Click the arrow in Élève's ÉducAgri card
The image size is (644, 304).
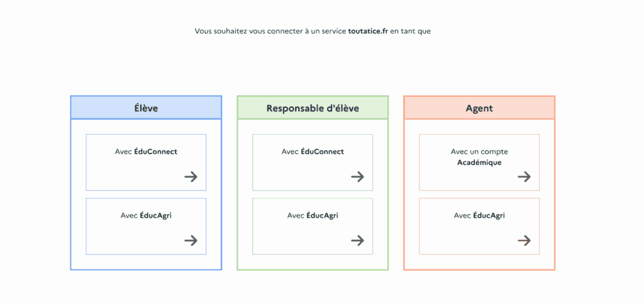coord(191,240)
